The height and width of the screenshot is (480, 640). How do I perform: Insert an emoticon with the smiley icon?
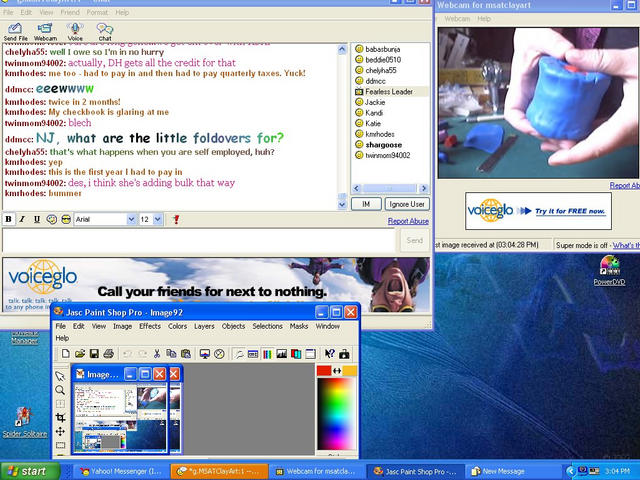(x=51, y=219)
